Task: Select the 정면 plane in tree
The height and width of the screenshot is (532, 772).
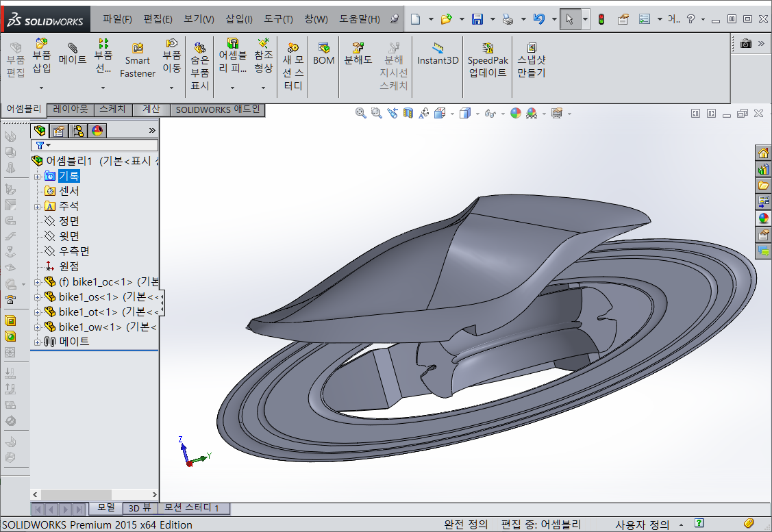Action: 69,221
